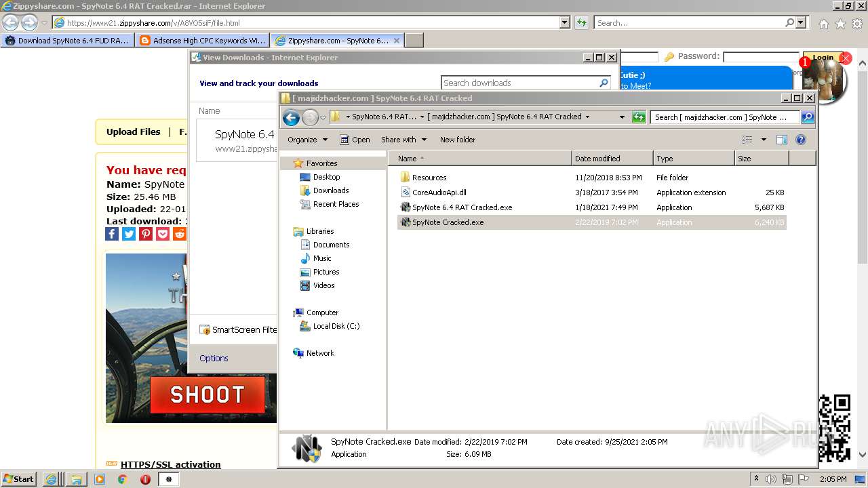Select Local Disk (C:) under Computer
Image resolution: width=868 pixels, height=488 pixels.
(x=336, y=326)
